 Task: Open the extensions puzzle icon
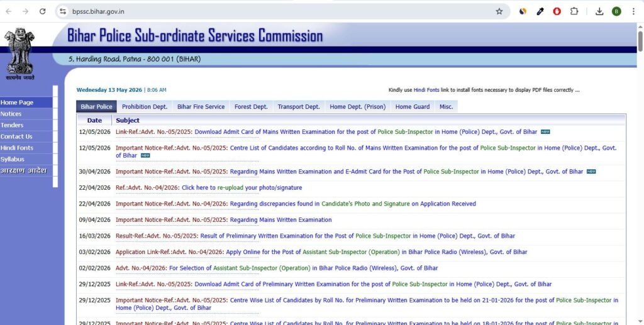574,11
